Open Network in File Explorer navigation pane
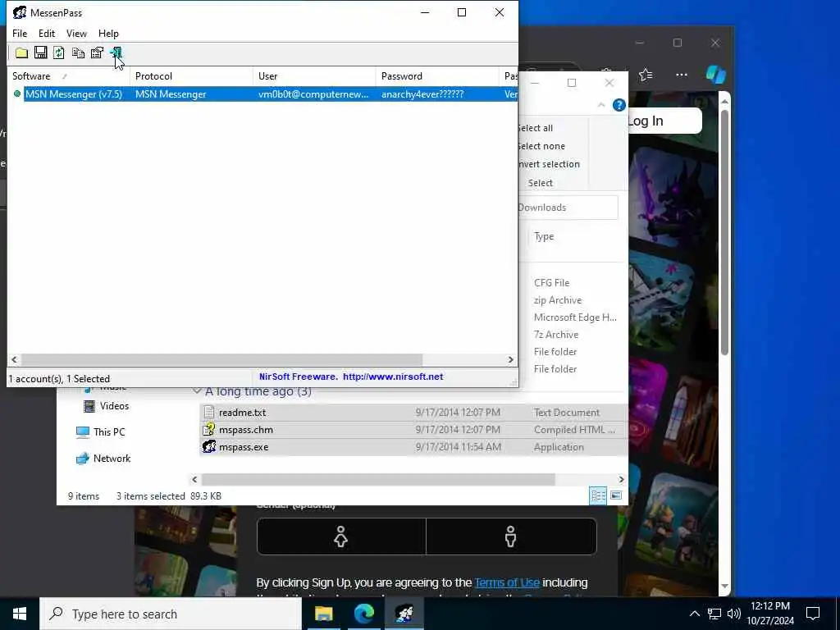 [x=103, y=459]
